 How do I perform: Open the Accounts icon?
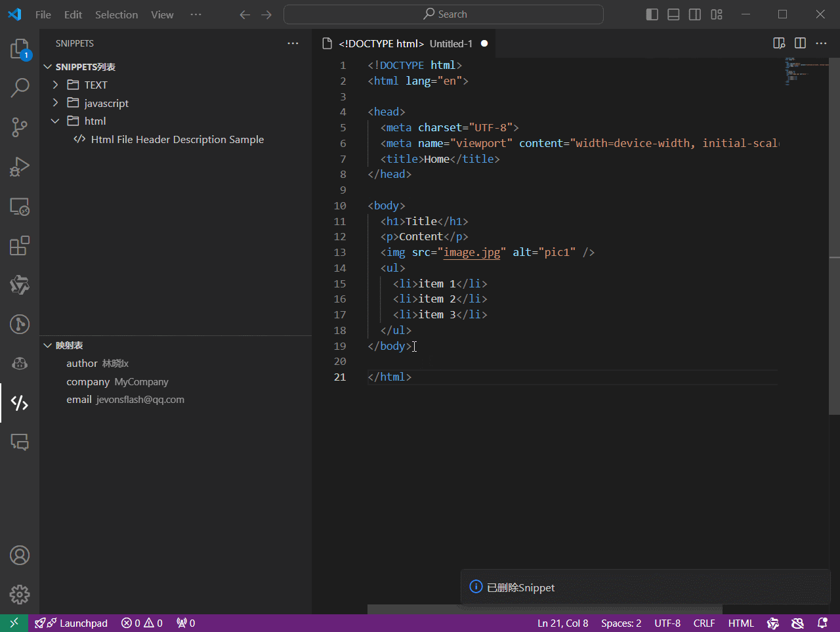click(20, 555)
